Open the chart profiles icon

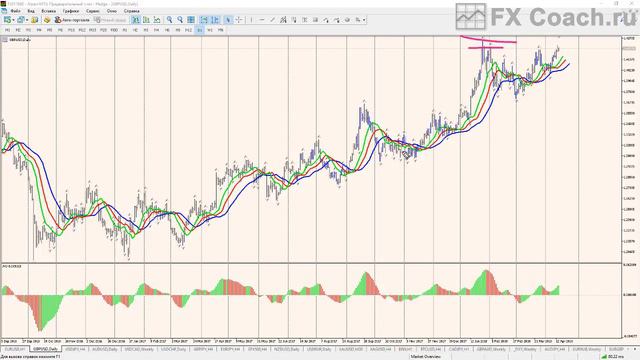[20, 20]
